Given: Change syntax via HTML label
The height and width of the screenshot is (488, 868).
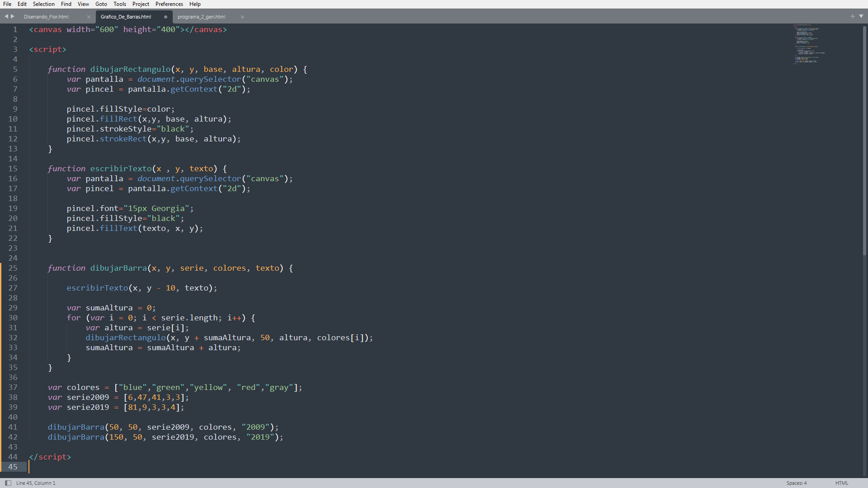Looking at the screenshot, I should click(842, 483).
